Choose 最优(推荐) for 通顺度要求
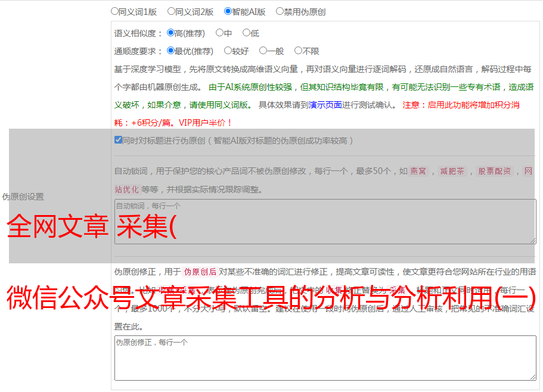The height and width of the screenshot is (392, 543). click(170, 51)
